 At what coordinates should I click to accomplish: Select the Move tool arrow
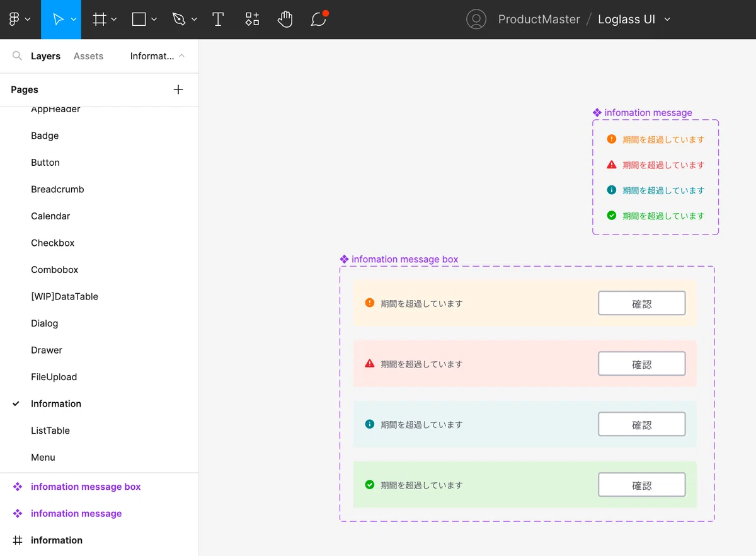click(x=58, y=20)
